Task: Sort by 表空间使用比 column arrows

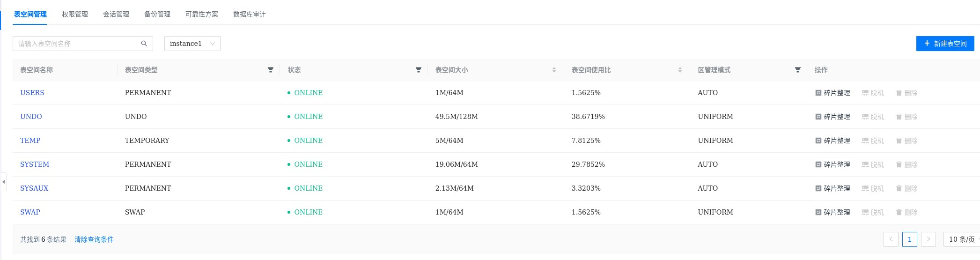Action: [680, 70]
